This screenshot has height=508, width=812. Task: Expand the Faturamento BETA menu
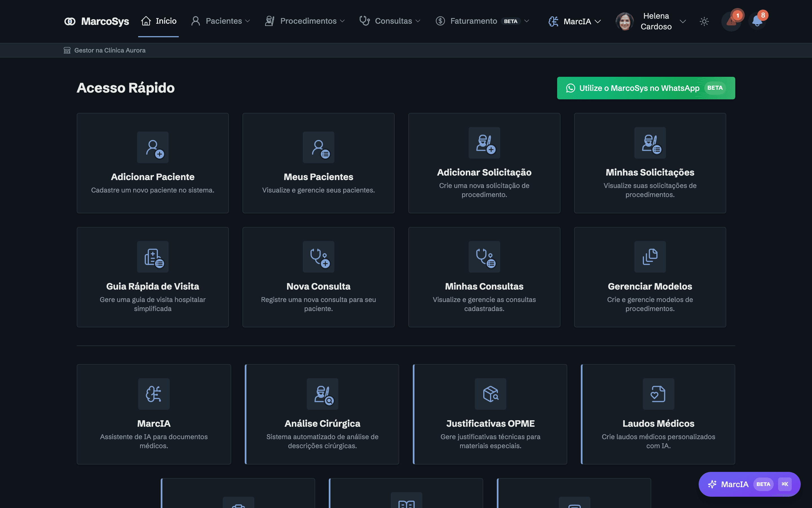[482, 21]
